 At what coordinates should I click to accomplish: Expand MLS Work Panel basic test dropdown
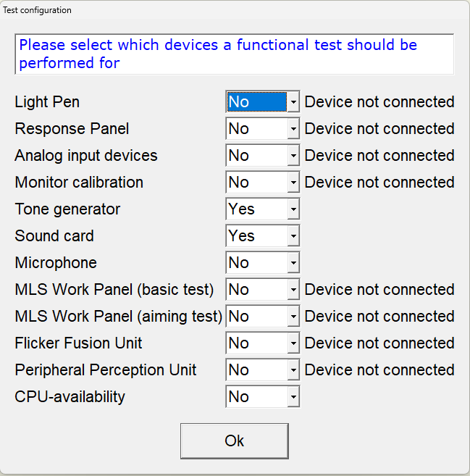pyautogui.click(x=293, y=290)
